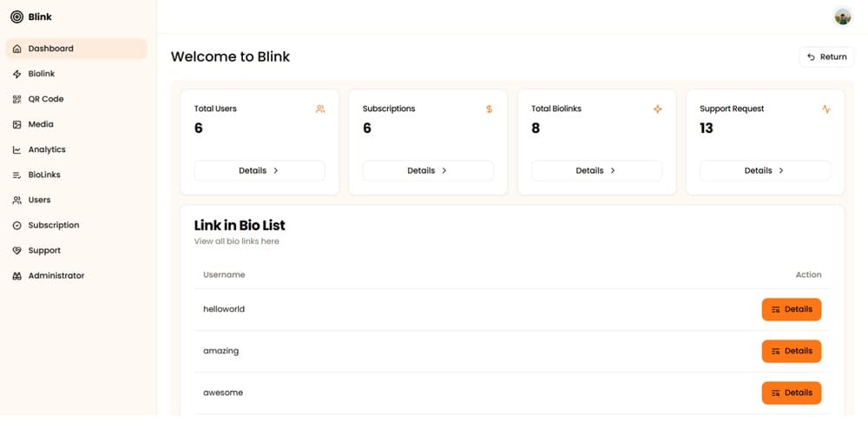The image size is (868, 442).
Task: Click the Total Biolinks sparkle icon
Action: [x=657, y=109]
